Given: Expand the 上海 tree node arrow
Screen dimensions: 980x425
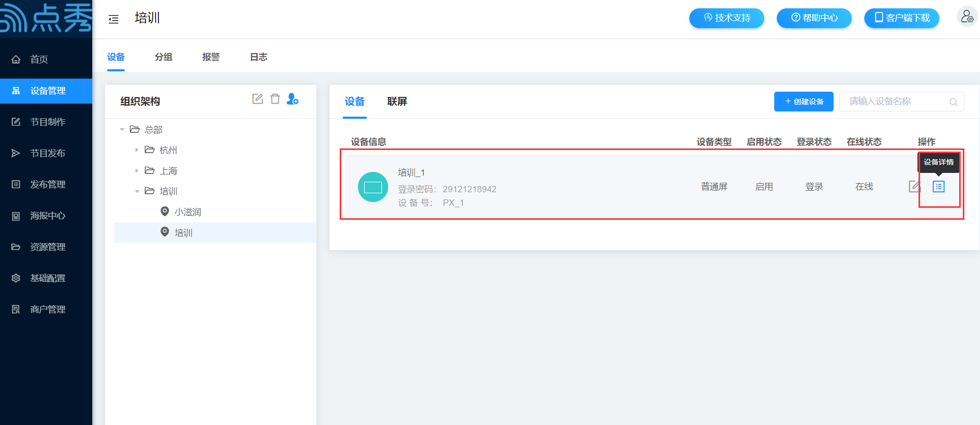Looking at the screenshot, I should 137,171.
